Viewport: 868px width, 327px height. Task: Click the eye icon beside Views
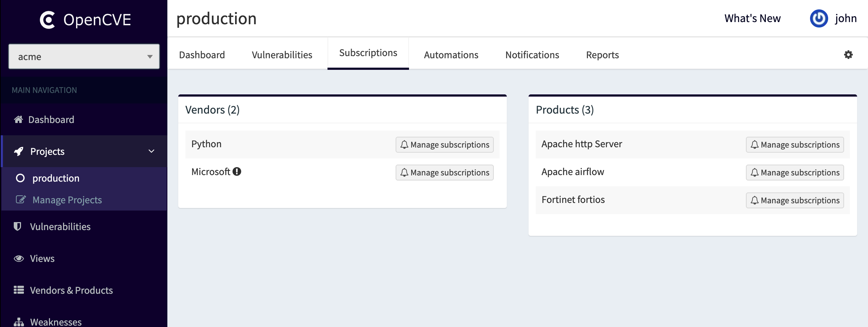(x=19, y=258)
